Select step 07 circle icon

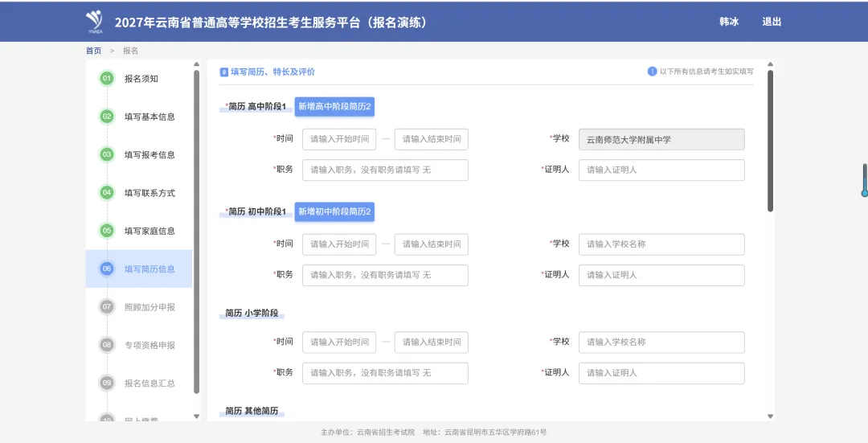(107, 306)
